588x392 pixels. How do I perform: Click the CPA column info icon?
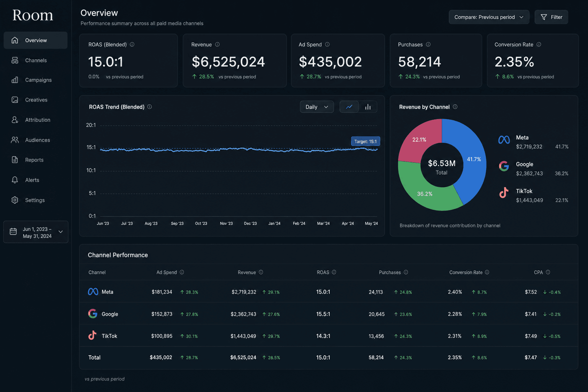548,272
